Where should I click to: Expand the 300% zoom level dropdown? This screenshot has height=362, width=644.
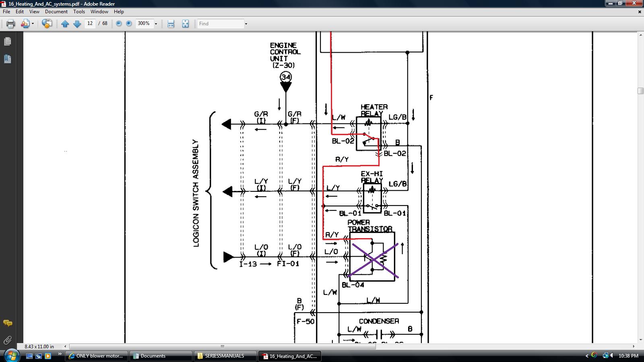click(x=156, y=24)
